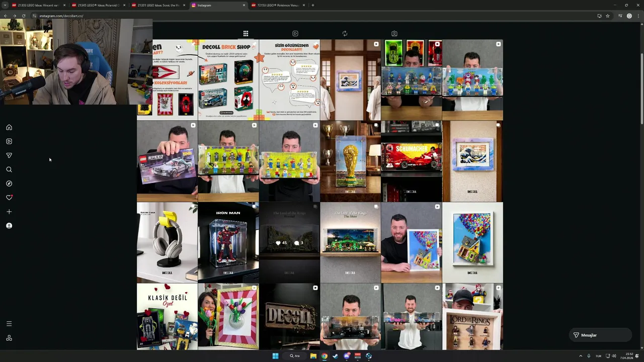Open the Chrome three-dot menu
Screen dimensions: 644x362
[638, 16]
